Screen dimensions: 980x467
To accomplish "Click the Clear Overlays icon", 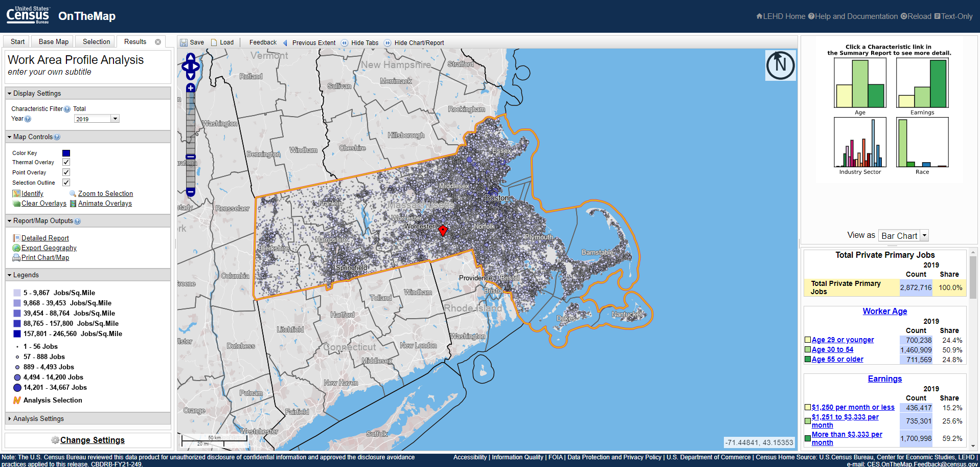I will (x=16, y=204).
